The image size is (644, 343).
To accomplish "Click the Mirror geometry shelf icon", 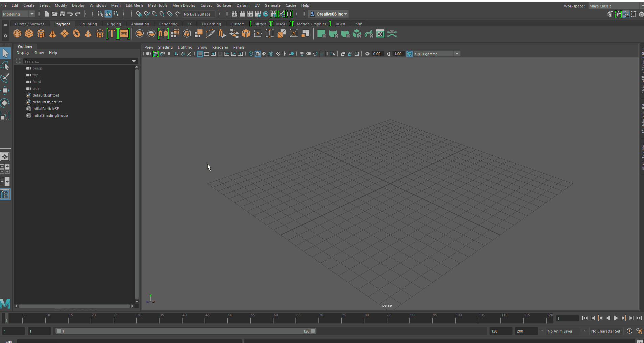I will [163, 33].
